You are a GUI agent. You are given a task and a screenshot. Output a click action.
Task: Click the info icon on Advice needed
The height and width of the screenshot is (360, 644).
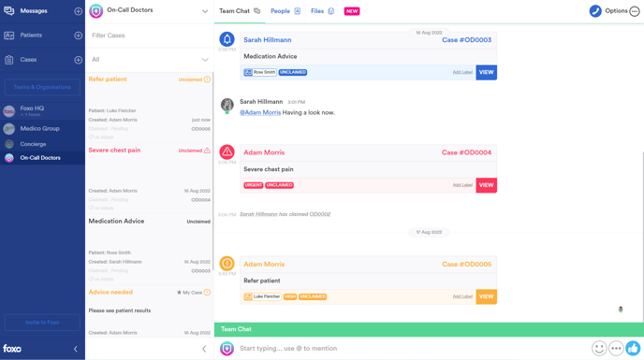pyautogui.click(x=207, y=293)
